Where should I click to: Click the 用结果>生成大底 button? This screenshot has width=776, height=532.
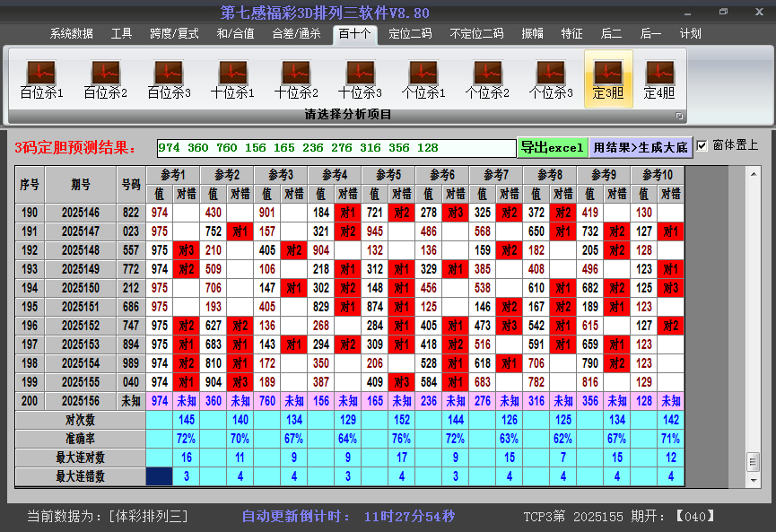click(641, 147)
